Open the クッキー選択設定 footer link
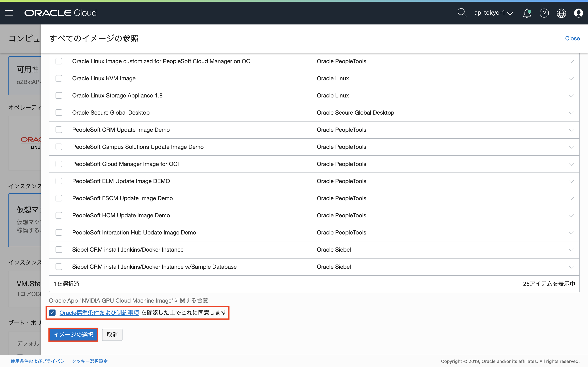Viewport: 588px width, 367px height. point(90,361)
